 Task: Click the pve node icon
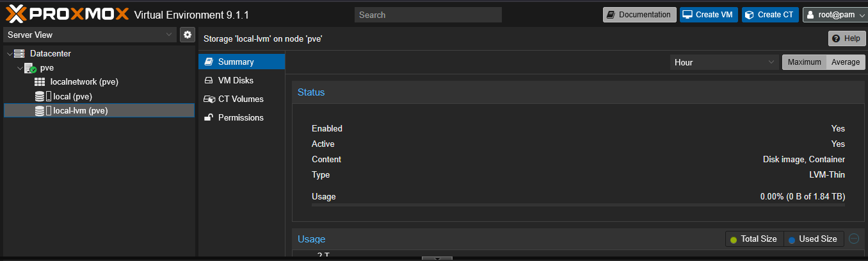click(x=30, y=68)
